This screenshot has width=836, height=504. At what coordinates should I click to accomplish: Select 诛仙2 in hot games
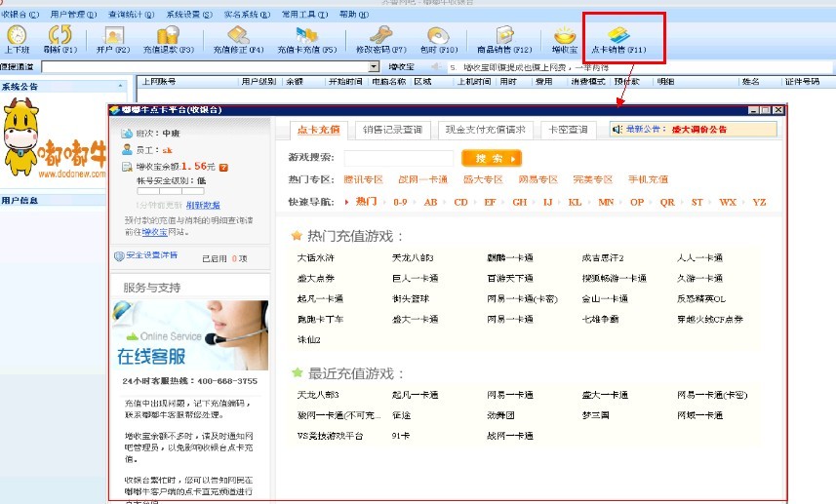tap(308, 339)
